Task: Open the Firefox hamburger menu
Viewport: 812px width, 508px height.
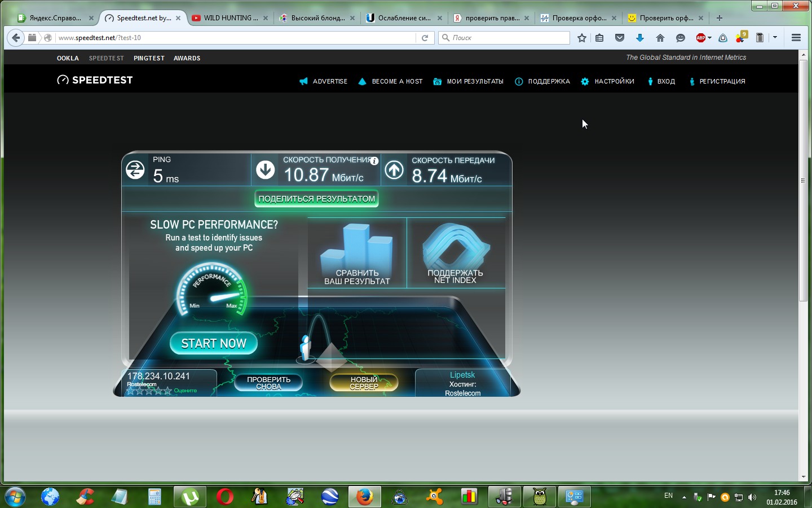Action: point(796,38)
